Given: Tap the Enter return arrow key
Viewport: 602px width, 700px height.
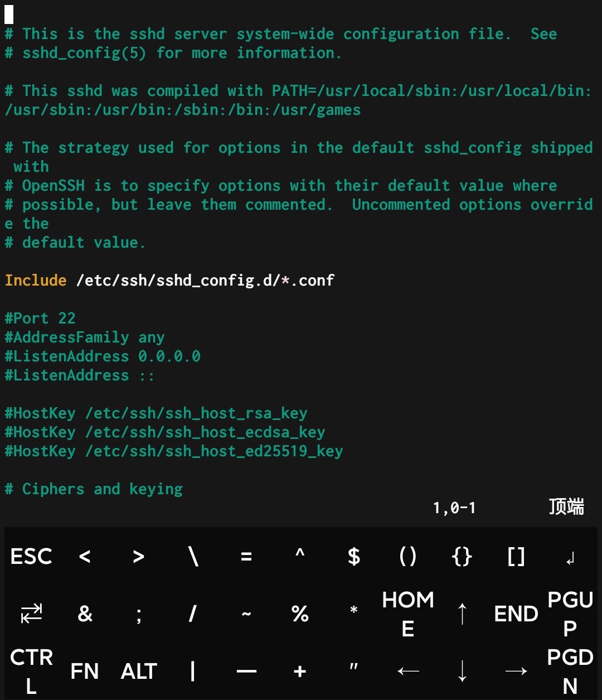Looking at the screenshot, I should pos(570,557).
